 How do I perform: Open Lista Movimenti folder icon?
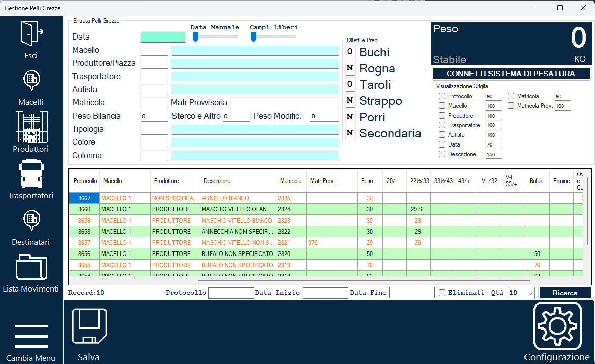(x=31, y=267)
